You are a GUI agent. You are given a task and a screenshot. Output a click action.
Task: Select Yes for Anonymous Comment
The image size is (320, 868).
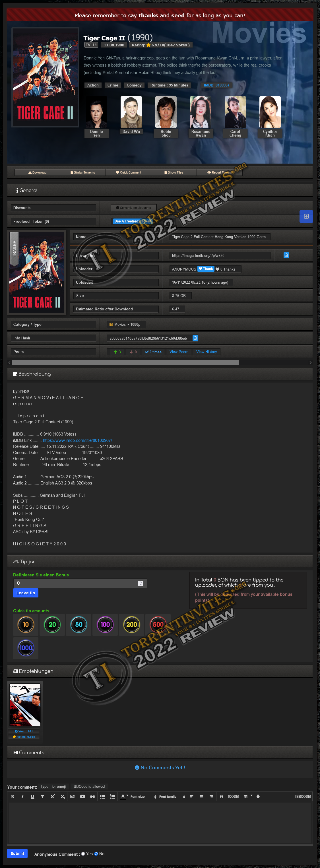[x=83, y=853]
